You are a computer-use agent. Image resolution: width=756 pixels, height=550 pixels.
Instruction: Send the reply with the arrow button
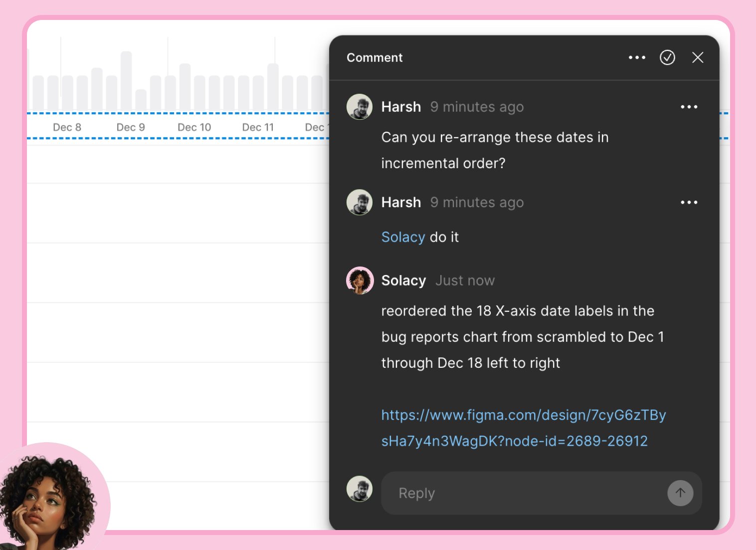pyautogui.click(x=680, y=493)
